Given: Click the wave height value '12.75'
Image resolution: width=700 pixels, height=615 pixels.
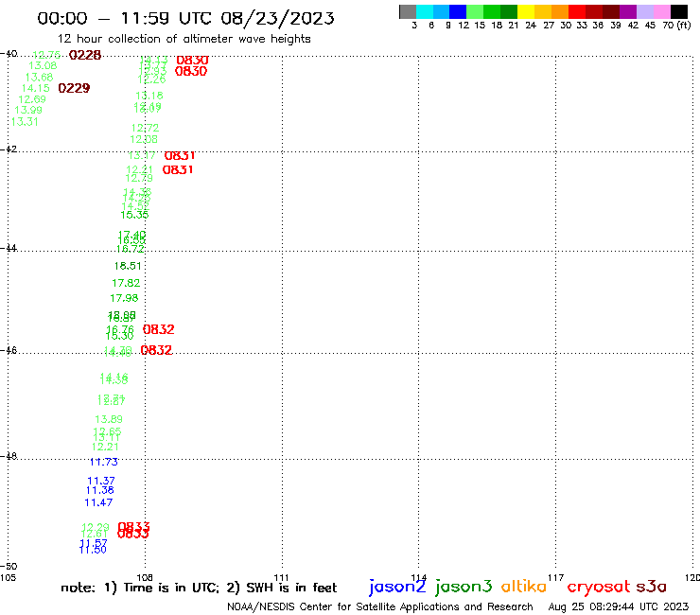Looking at the screenshot, I should click(x=47, y=55).
